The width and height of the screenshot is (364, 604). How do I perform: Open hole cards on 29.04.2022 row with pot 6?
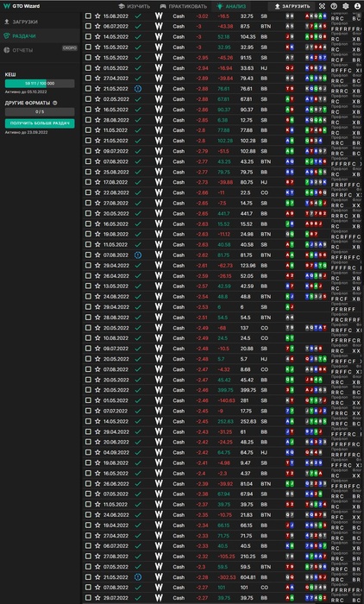click(290, 307)
